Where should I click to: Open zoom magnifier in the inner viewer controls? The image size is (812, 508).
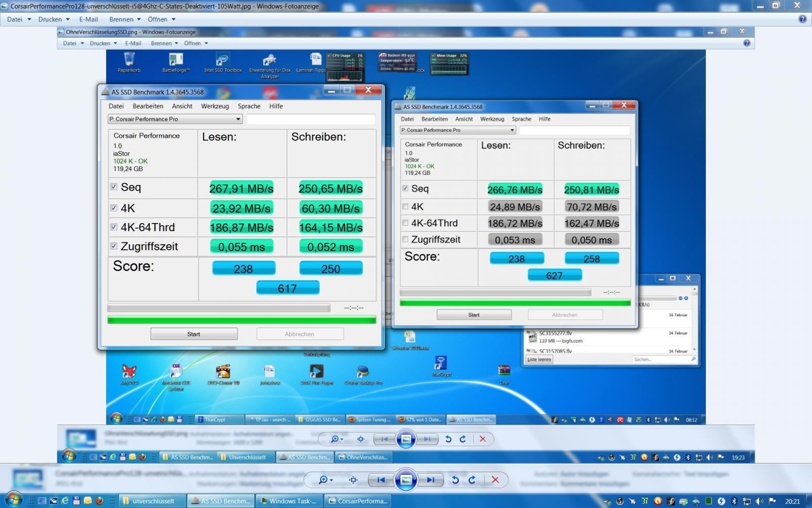point(336,439)
